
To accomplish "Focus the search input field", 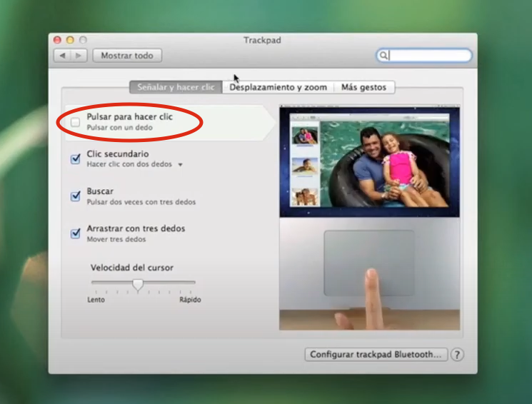I will pyautogui.click(x=428, y=56).
